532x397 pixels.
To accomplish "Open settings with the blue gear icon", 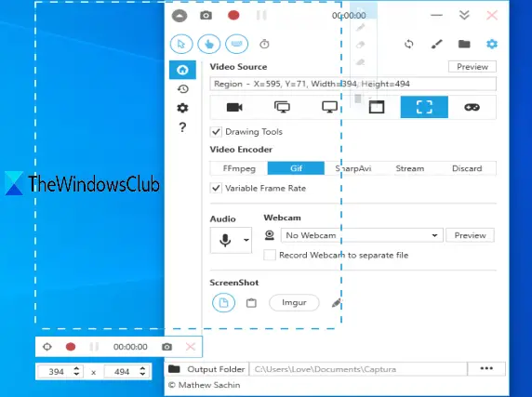I will pos(492,44).
